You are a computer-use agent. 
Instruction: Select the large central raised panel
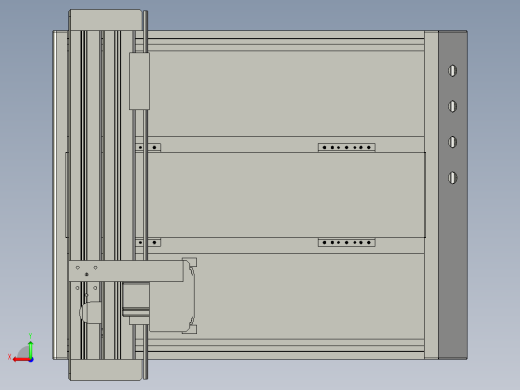click(287, 195)
